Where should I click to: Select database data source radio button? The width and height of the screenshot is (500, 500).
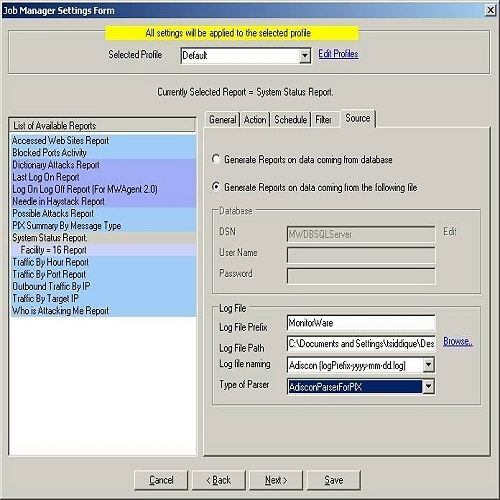pyautogui.click(x=216, y=159)
